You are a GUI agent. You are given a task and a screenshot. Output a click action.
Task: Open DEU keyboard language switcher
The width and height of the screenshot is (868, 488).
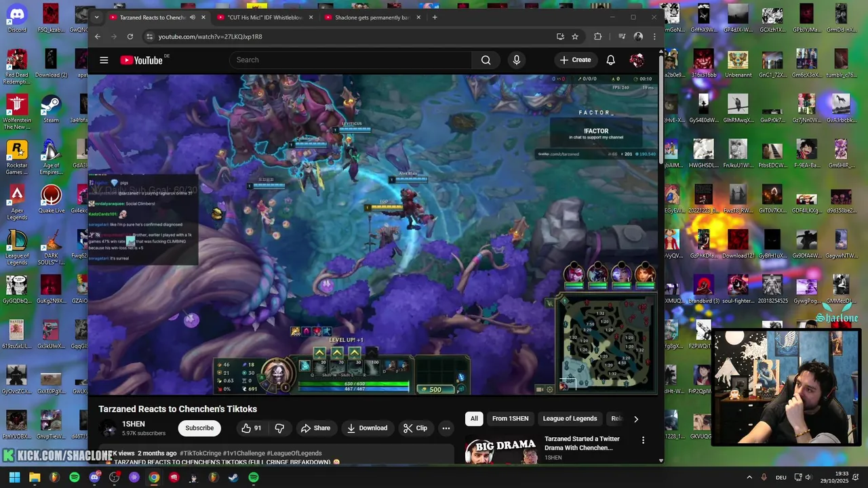pyautogui.click(x=781, y=477)
